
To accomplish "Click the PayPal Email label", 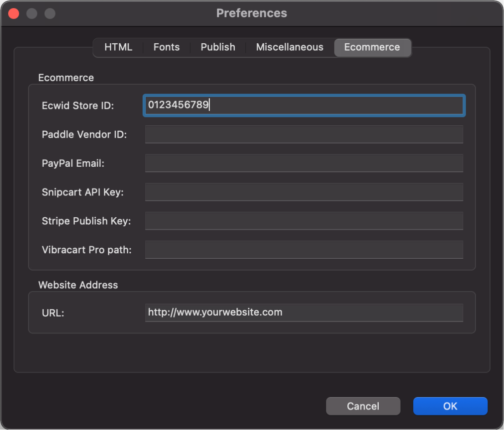I will 73,163.
